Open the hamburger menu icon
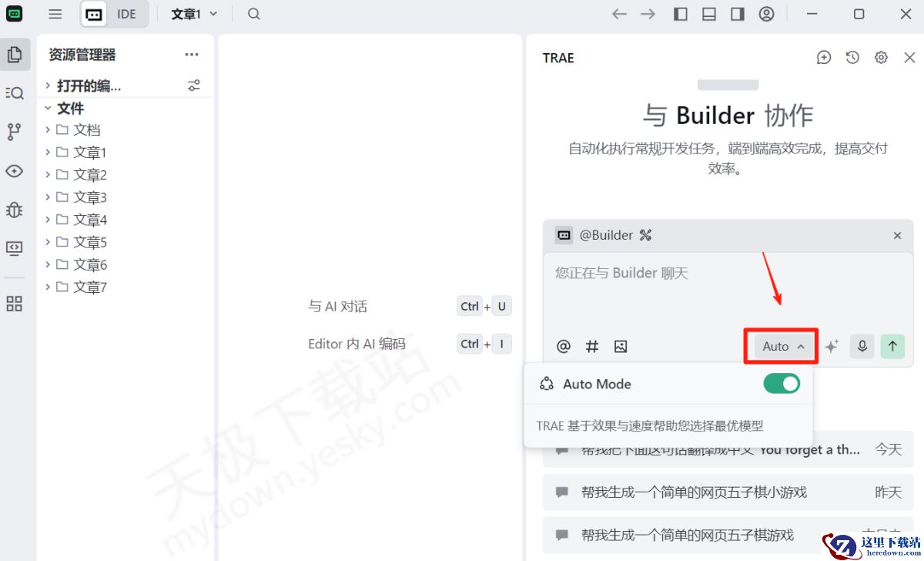924x561 pixels. tap(55, 14)
